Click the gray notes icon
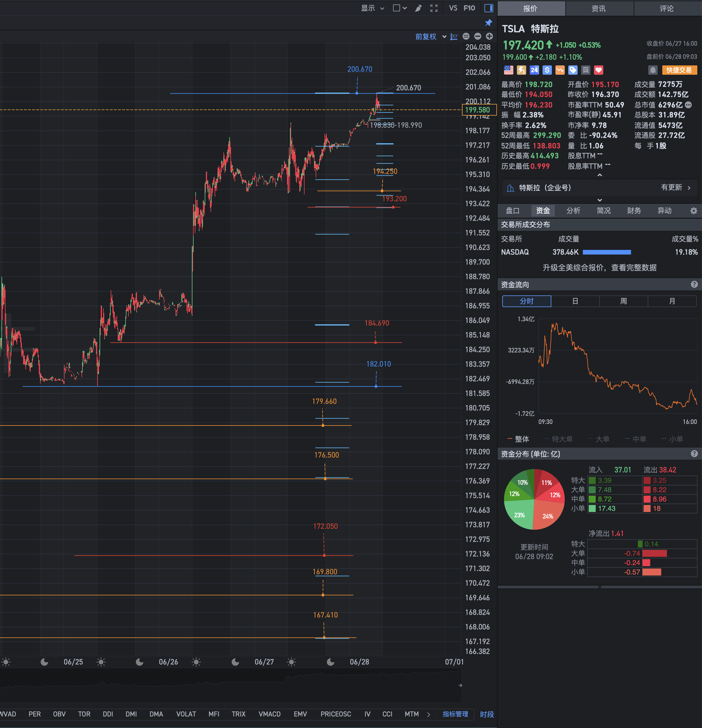 tap(586, 70)
